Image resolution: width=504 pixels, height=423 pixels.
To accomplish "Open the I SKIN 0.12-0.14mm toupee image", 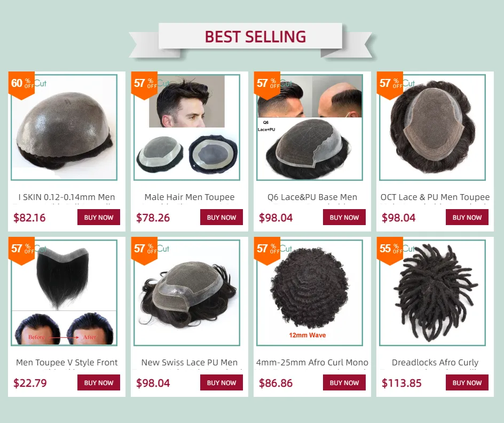I will click(64, 127).
